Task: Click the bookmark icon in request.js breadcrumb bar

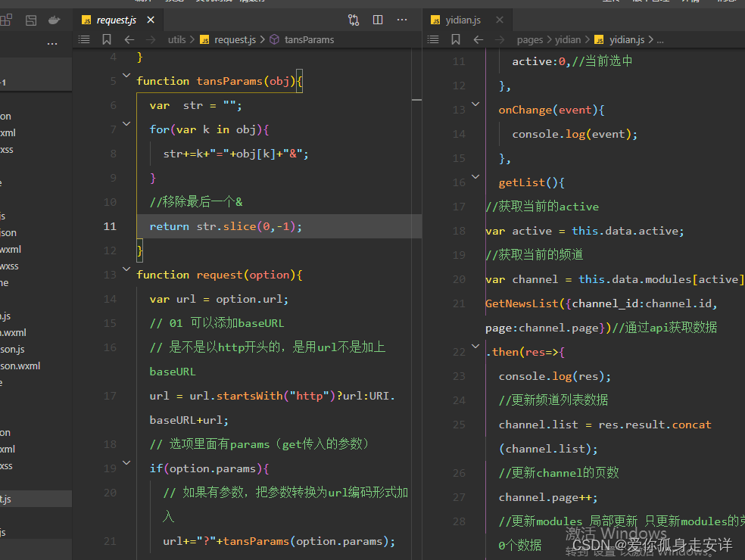Action: (107, 39)
